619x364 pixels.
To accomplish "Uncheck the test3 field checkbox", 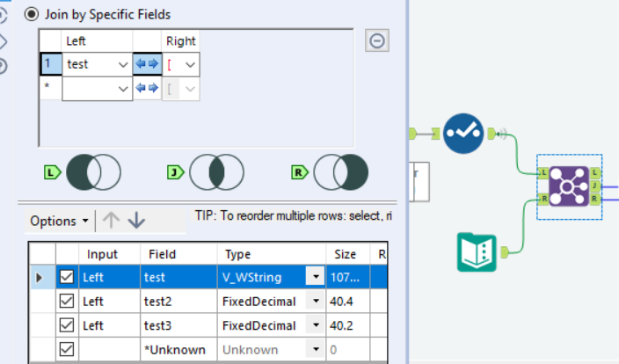I will point(67,325).
